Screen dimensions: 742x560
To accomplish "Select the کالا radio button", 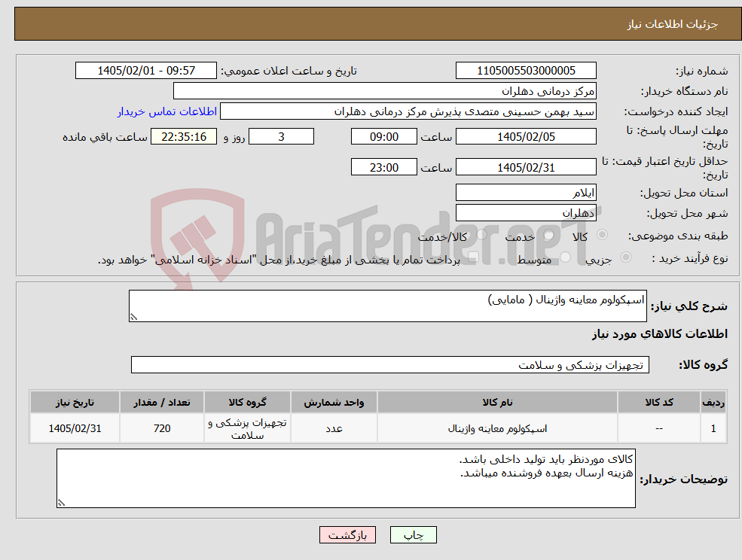I will pyautogui.click(x=603, y=235).
